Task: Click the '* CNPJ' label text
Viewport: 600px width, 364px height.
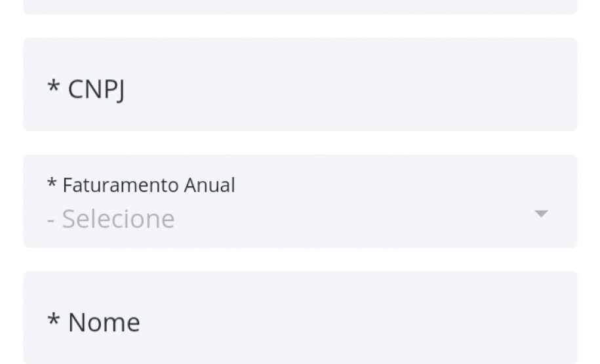Action: coord(86,89)
